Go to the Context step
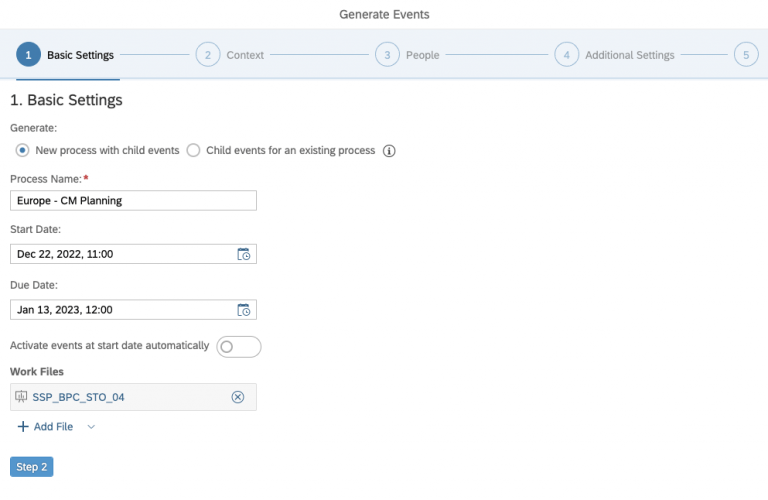Screen dimensions: 768x500 244,55
